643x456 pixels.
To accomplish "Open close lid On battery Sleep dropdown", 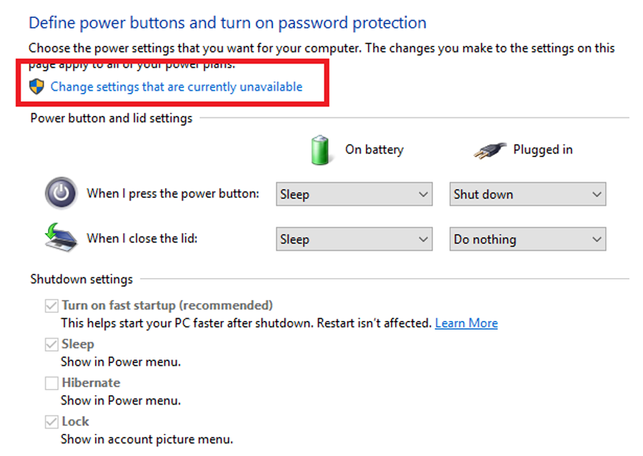I will 354,239.
